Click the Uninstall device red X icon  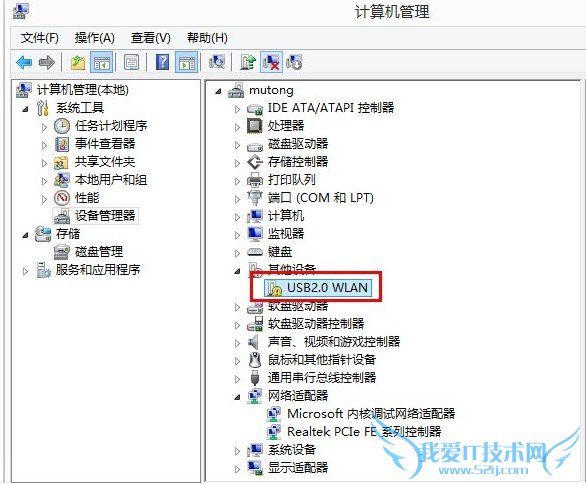pyautogui.click(x=271, y=62)
